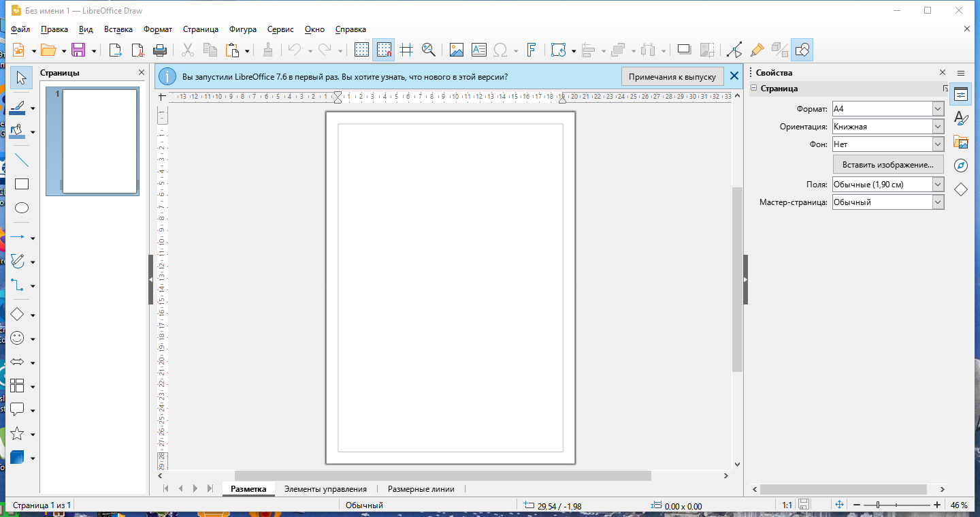Toggle snap to grid
Screen dimensions: 980x517
point(384,50)
